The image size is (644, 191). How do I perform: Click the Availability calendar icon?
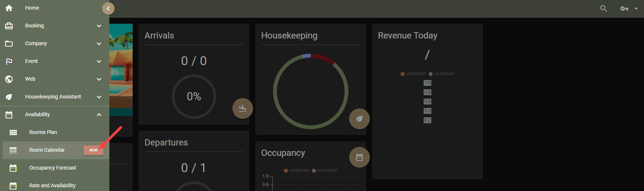9,114
